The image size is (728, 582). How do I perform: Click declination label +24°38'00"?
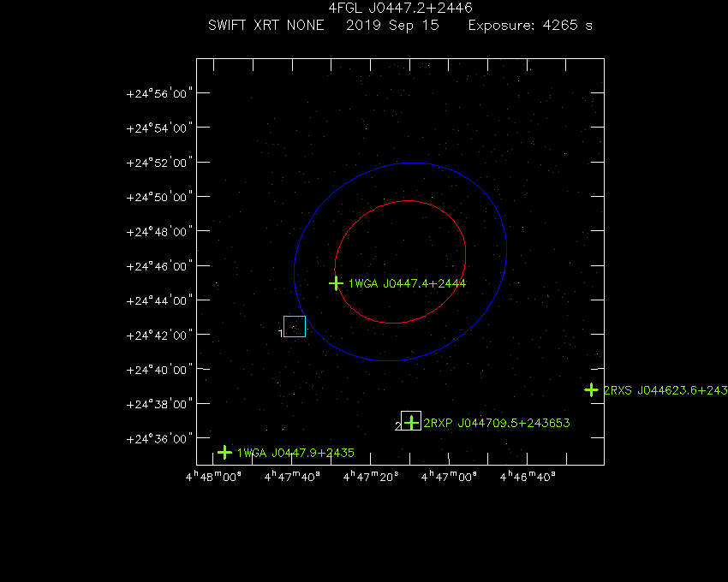click(x=159, y=404)
